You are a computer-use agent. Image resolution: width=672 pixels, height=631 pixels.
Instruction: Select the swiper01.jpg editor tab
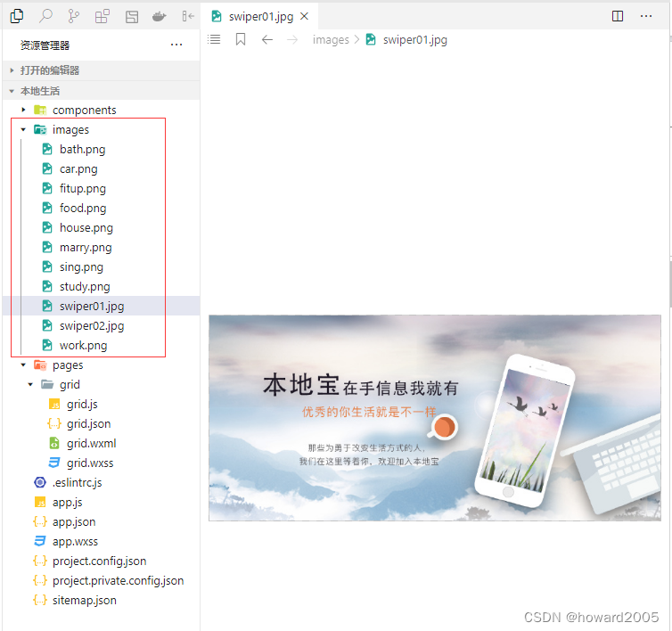pyautogui.click(x=259, y=16)
